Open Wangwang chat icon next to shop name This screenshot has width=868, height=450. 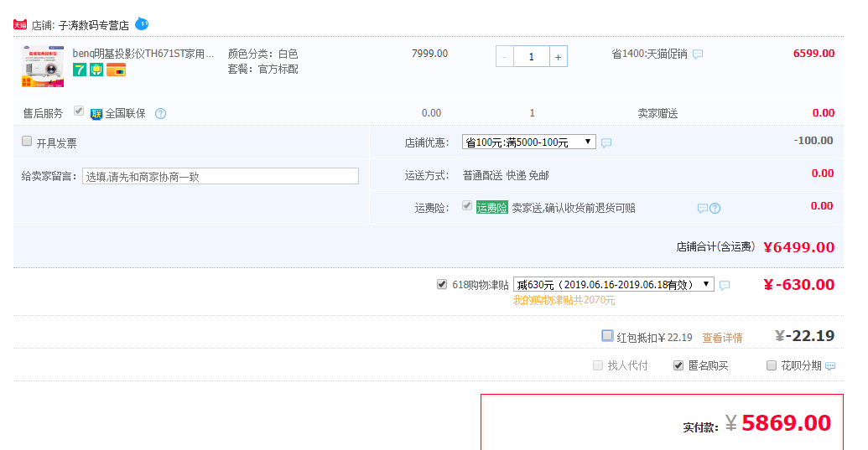tap(142, 23)
